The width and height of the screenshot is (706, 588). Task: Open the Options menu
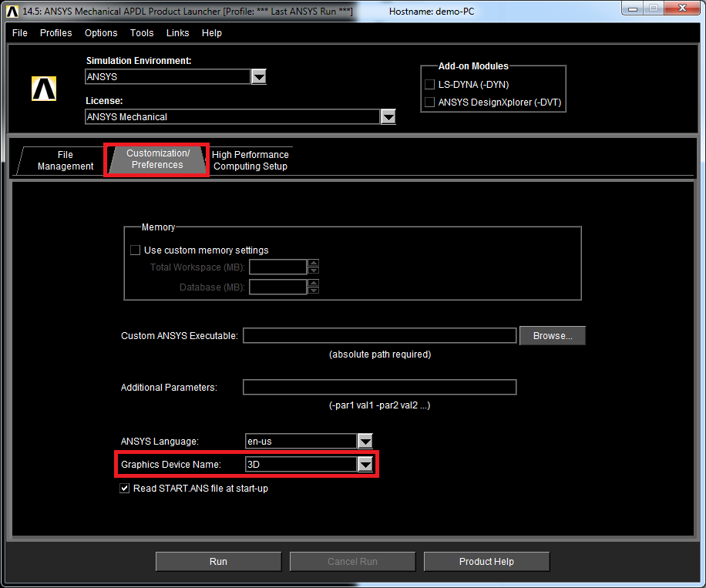tap(101, 33)
